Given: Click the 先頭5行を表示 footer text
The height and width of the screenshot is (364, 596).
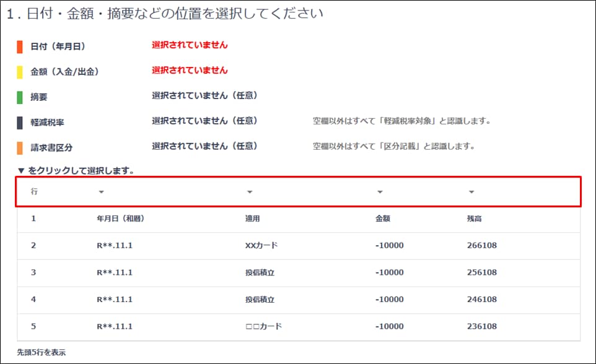Looking at the screenshot, I should tap(41, 352).
